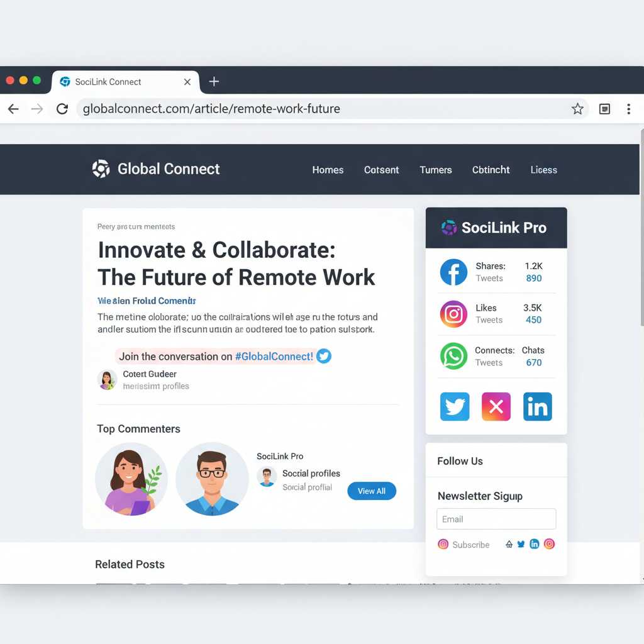Bookmark the page with star icon
This screenshot has height=644, width=644.
577,109
